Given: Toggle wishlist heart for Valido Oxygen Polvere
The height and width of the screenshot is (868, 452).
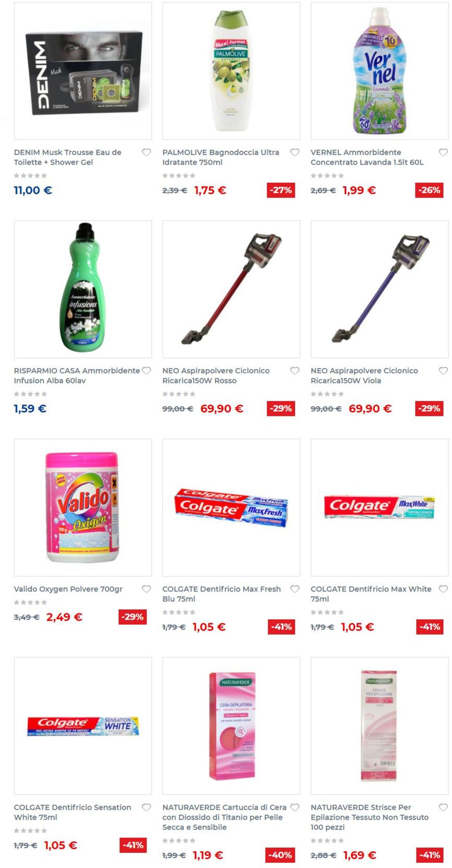Looking at the screenshot, I should (146, 589).
